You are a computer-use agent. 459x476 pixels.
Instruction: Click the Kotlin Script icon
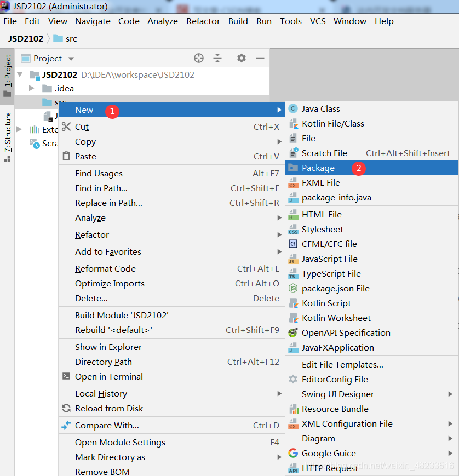click(293, 303)
